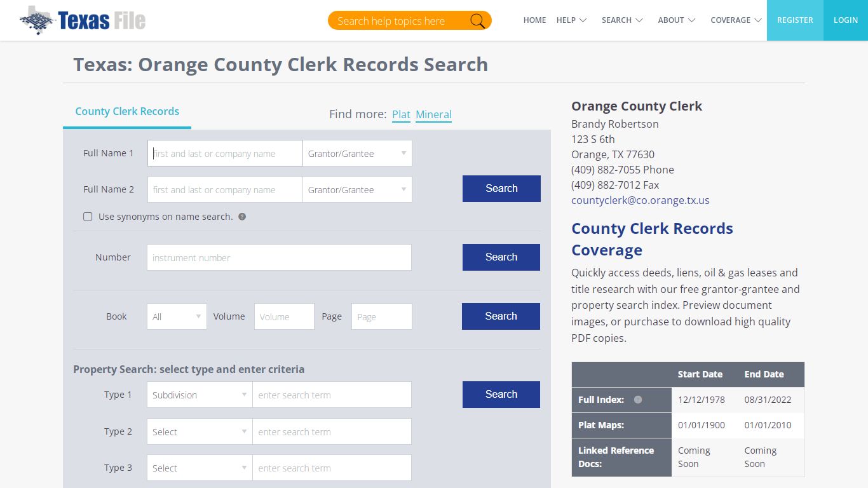Screen dimensions: 868x488
Task: Click the Orange County Clerk heading
Action: tap(637, 106)
